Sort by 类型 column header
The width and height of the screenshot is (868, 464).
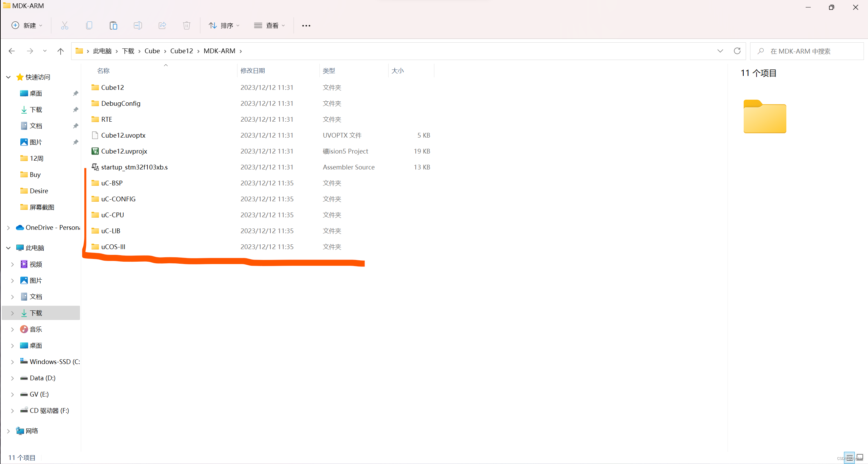click(329, 70)
